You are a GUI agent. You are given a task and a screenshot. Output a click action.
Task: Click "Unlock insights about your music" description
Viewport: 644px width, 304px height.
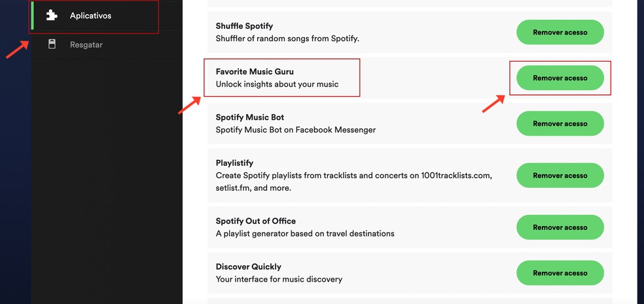coord(277,85)
